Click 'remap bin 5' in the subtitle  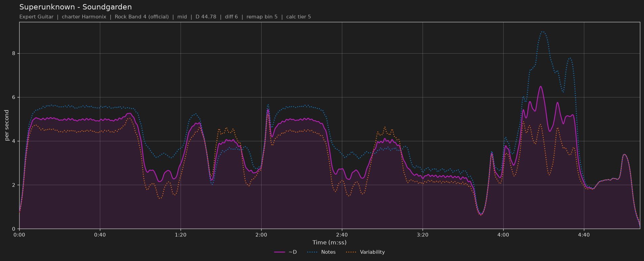pyautogui.click(x=262, y=17)
